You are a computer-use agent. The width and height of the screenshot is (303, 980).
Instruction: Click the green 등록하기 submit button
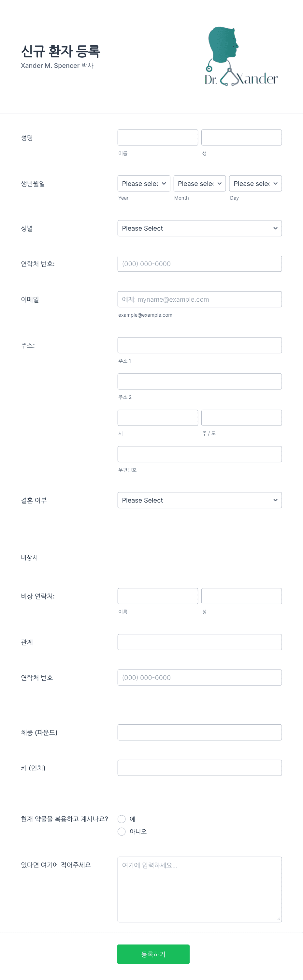(153, 954)
